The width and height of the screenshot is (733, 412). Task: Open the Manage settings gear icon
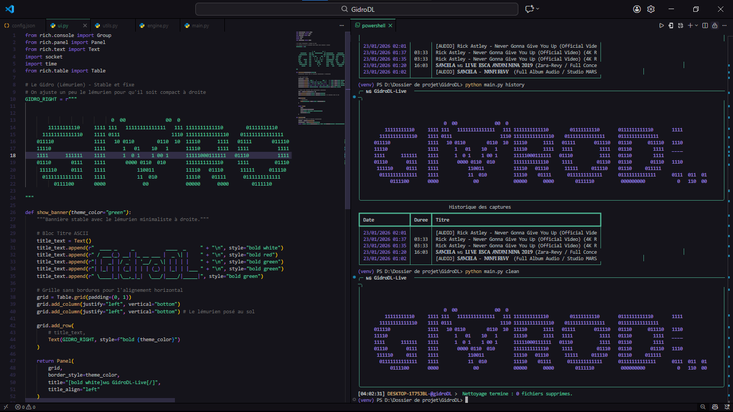pos(651,8)
